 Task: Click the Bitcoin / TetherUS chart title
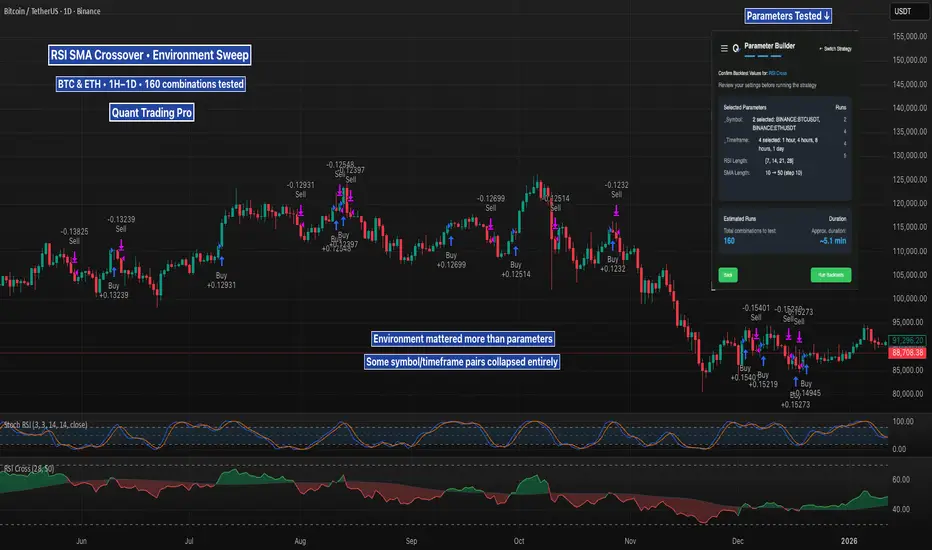[52, 11]
